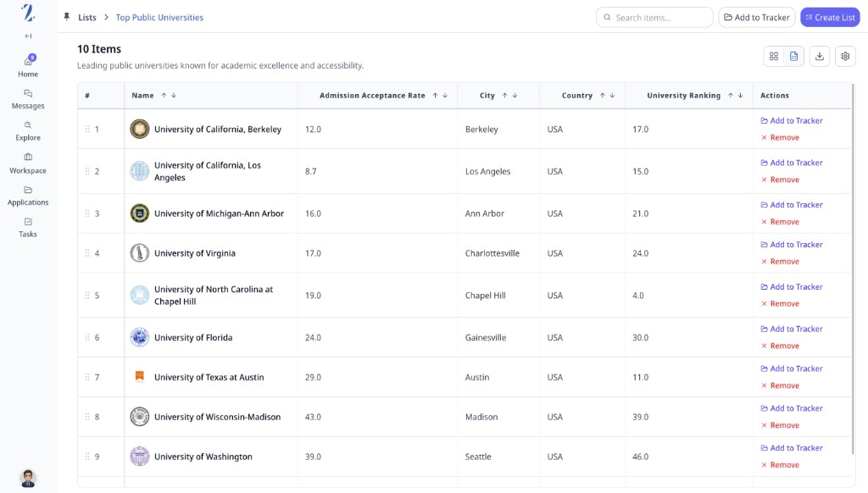This screenshot has height=493, width=868.
Task: Collapse the sidebar with the arrow
Action: point(28,36)
